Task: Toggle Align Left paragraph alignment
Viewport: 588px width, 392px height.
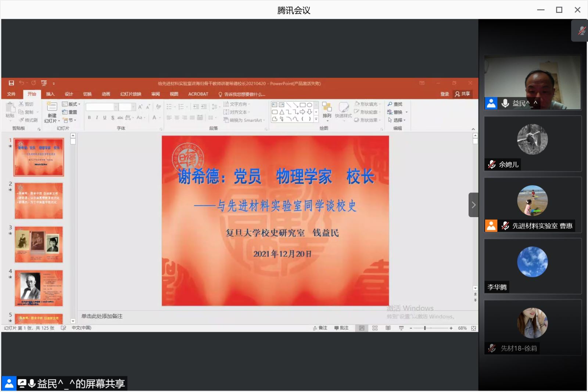Action: 169,118
